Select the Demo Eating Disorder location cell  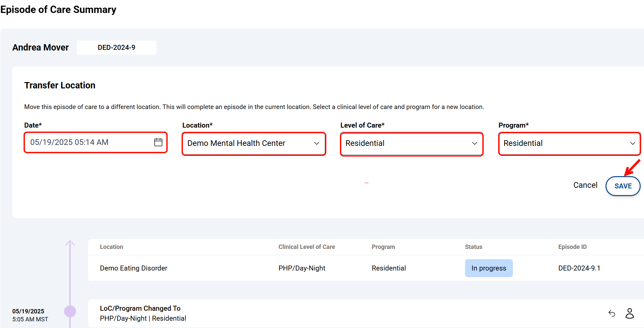point(133,268)
